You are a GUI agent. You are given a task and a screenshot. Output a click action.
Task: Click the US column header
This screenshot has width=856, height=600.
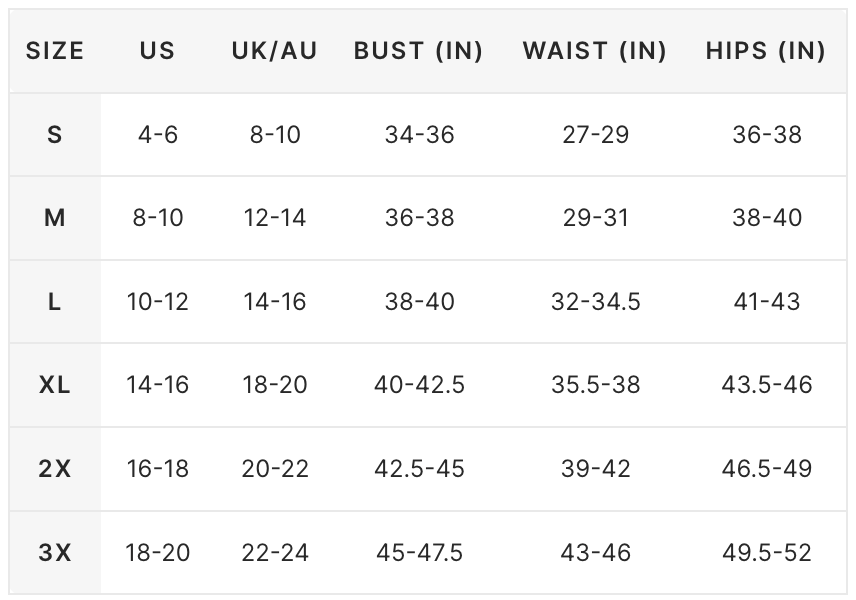click(157, 51)
